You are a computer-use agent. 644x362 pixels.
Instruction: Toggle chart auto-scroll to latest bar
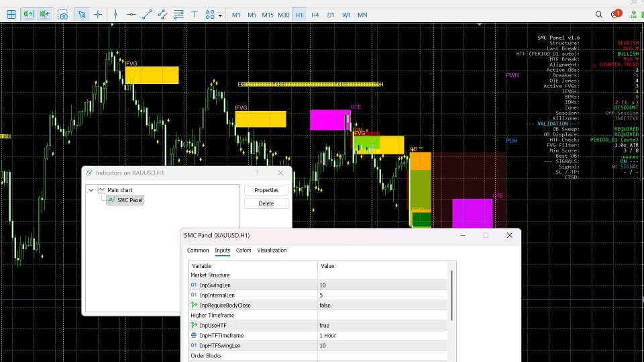click(28, 15)
